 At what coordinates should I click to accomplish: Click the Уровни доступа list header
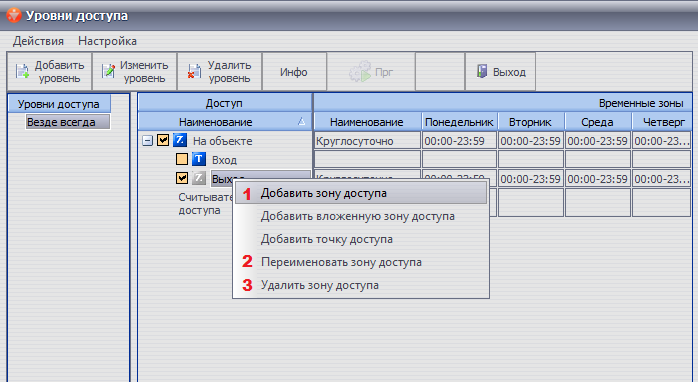point(59,104)
